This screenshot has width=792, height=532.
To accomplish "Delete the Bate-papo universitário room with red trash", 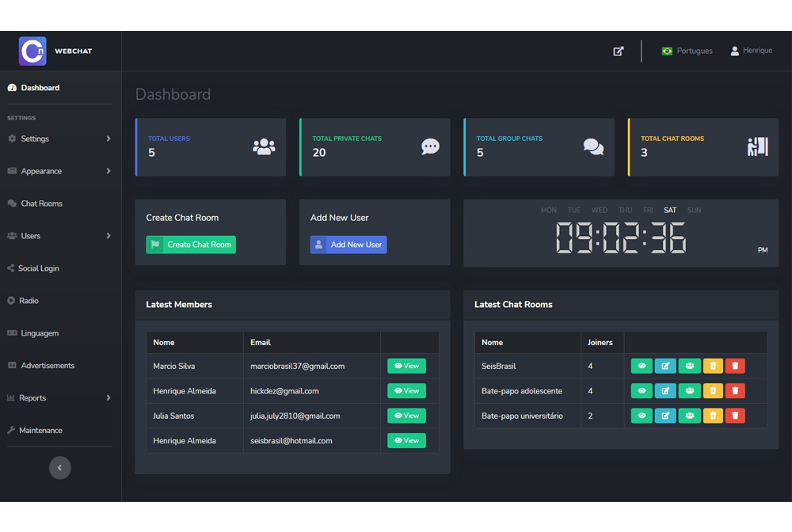I will click(735, 416).
